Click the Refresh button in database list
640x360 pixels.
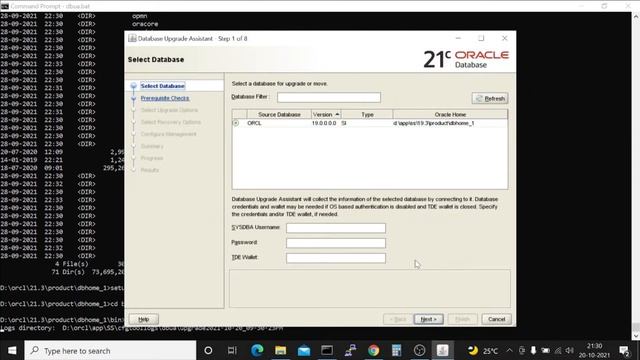coord(490,98)
